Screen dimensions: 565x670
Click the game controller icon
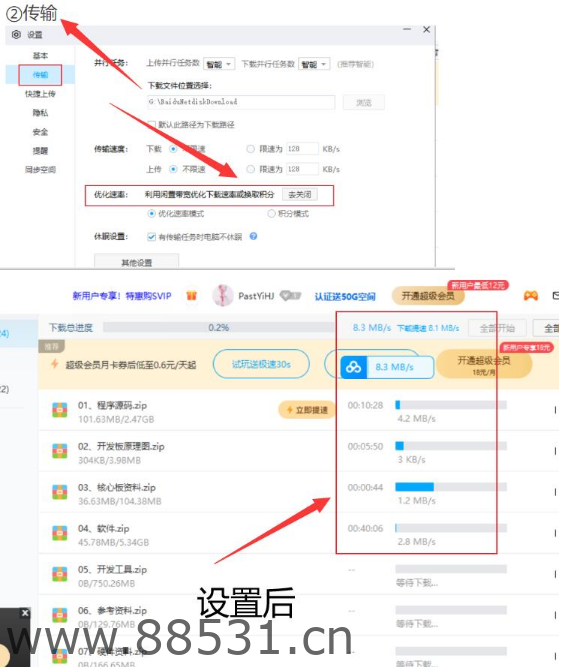coord(530,296)
